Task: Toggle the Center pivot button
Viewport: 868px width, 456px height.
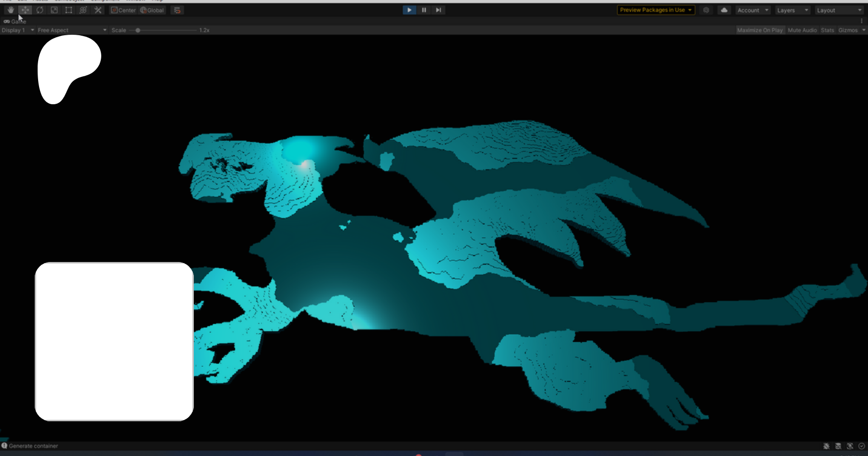Action: pyautogui.click(x=124, y=10)
